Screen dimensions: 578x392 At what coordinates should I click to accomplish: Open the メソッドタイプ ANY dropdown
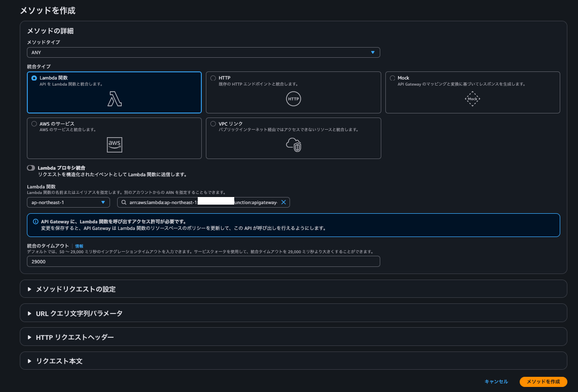click(x=203, y=53)
